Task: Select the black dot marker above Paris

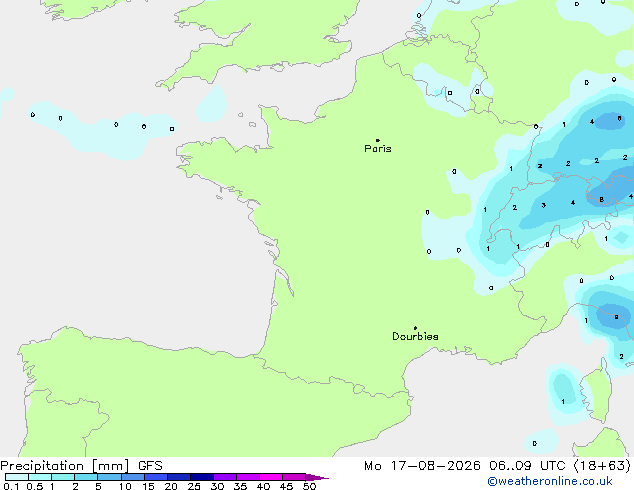Action: 378,140
